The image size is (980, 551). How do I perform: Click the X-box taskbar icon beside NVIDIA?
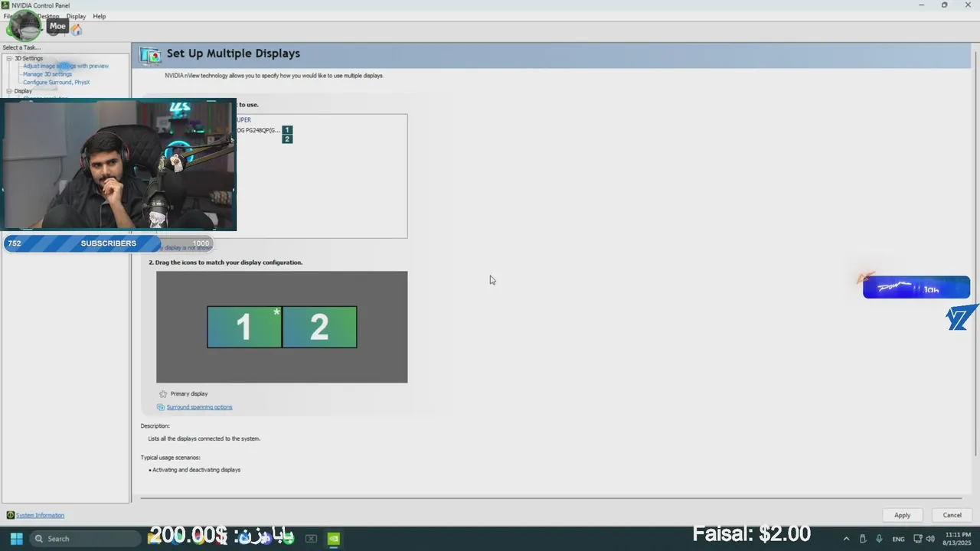click(311, 539)
